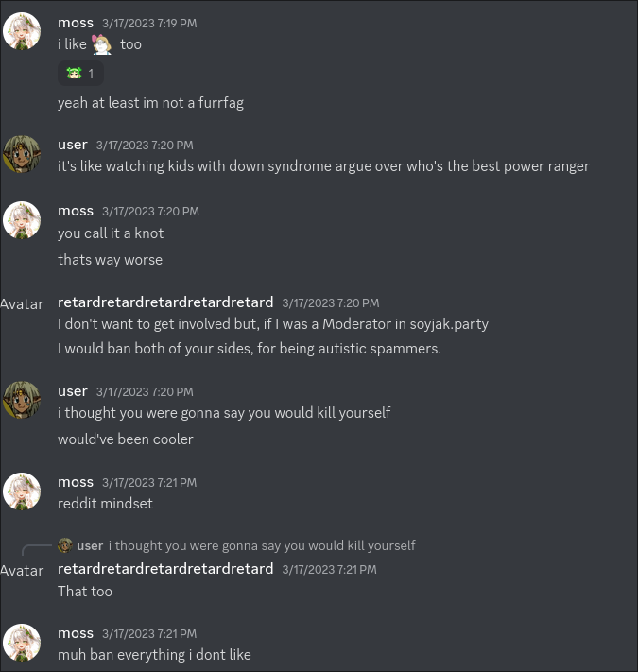Open user's avatar next to the down syndrome message

click(22, 154)
